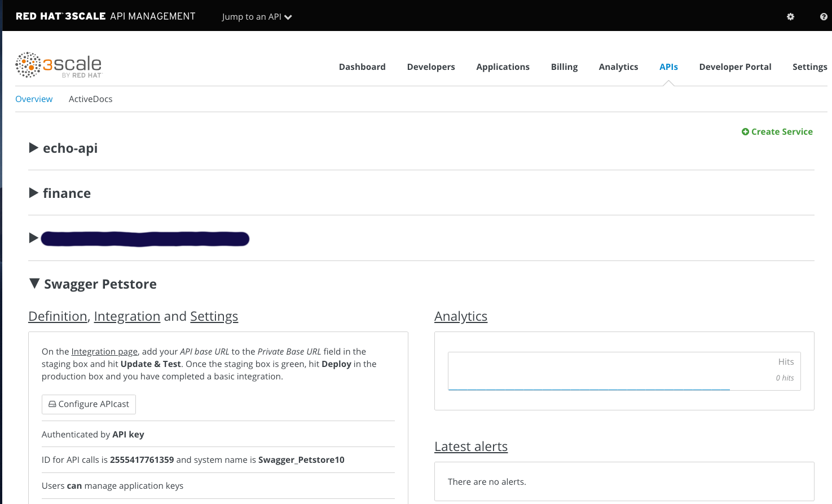Screen dimensions: 832x504
Task: Click the Red Hat 3scale API Management title
Action: (x=105, y=16)
